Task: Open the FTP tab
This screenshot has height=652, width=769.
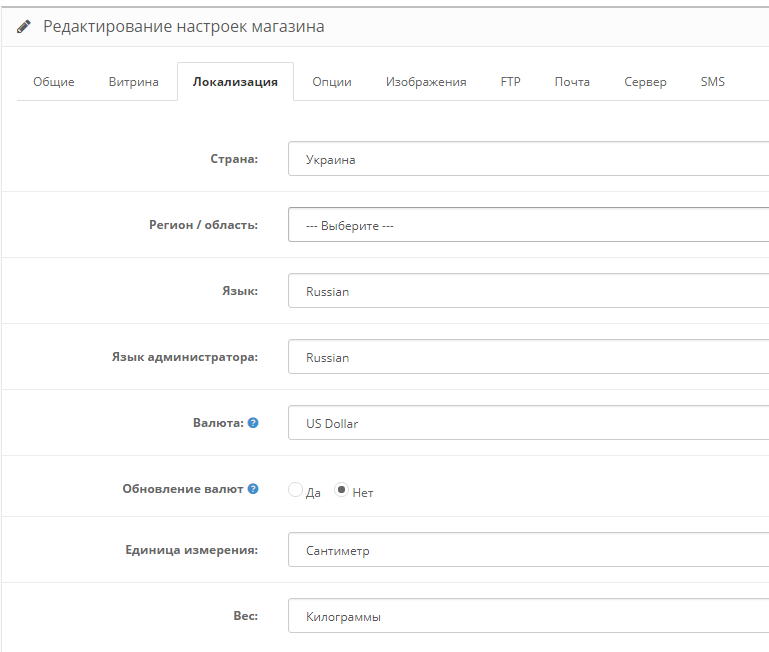Action: pyautogui.click(x=511, y=82)
